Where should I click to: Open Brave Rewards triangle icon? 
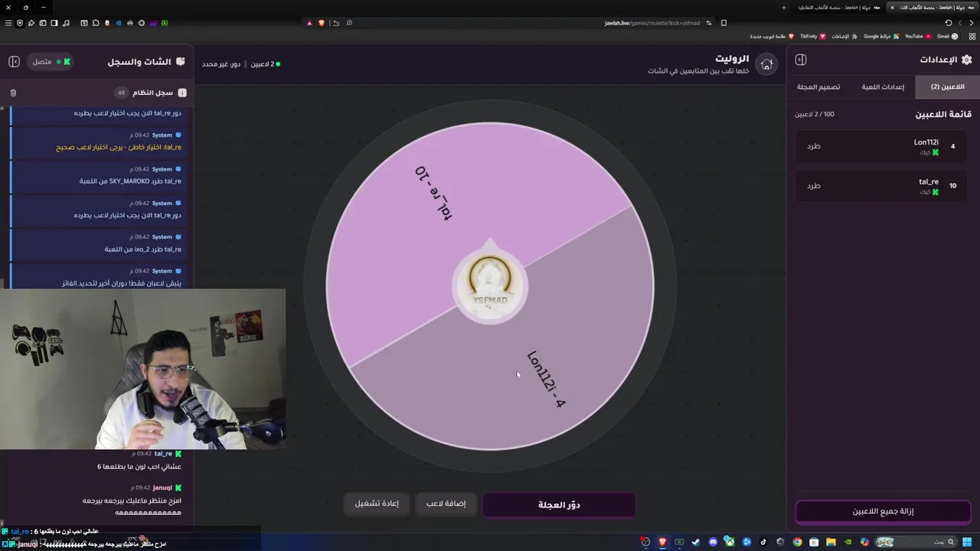click(309, 23)
